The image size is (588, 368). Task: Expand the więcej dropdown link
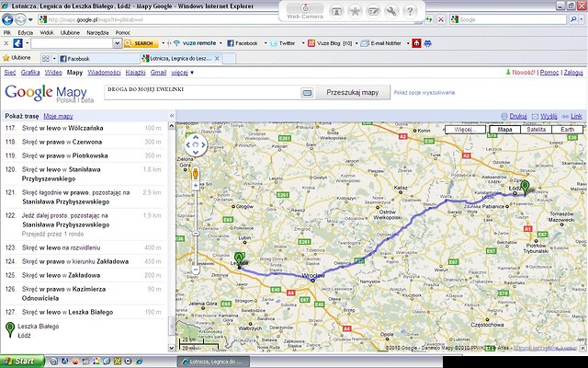tap(183, 73)
